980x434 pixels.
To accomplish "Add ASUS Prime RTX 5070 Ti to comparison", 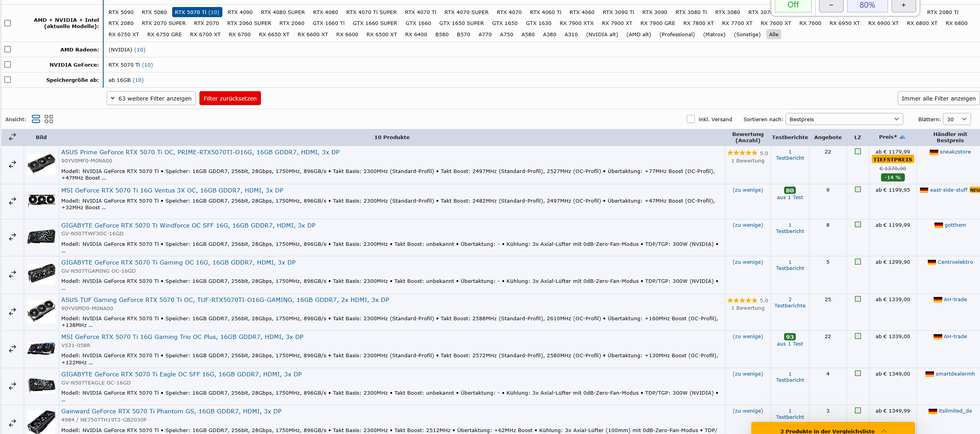I will coord(12,164).
